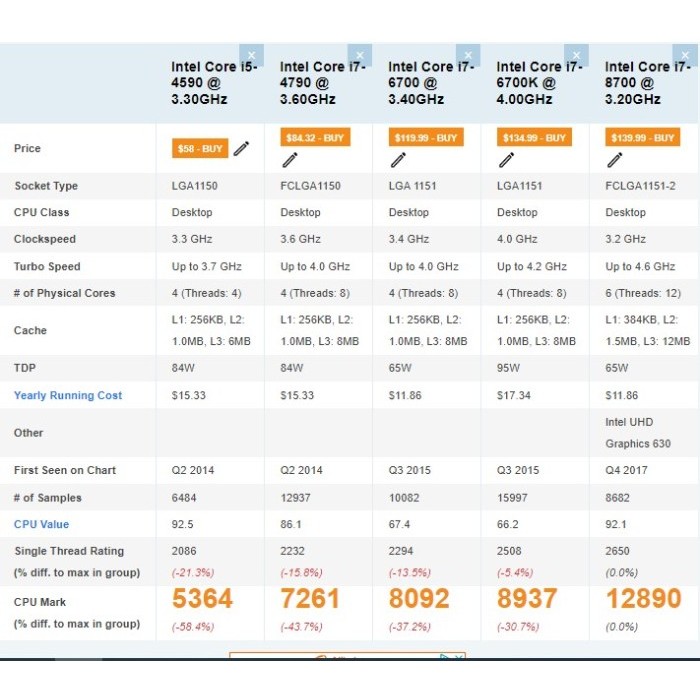The height and width of the screenshot is (700, 700).
Task: Click the Intel Core i7-6700K heading
Action: [x=538, y=83]
